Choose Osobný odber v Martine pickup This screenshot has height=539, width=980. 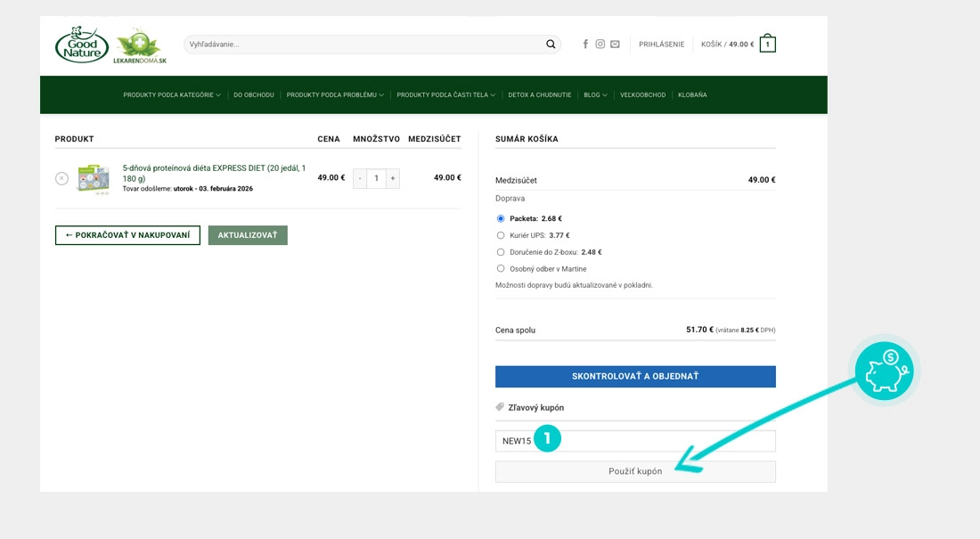(x=501, y=269)
